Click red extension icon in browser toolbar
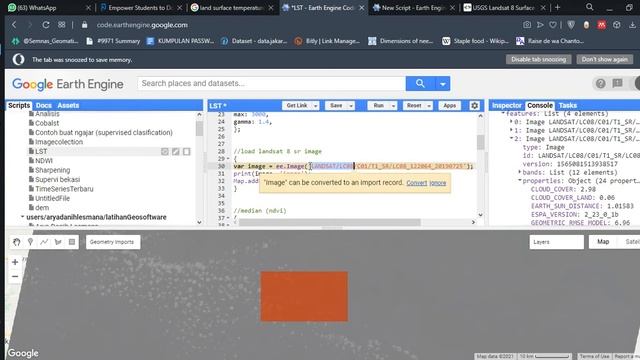Viewport: 640px width, 360px height. 602,25
